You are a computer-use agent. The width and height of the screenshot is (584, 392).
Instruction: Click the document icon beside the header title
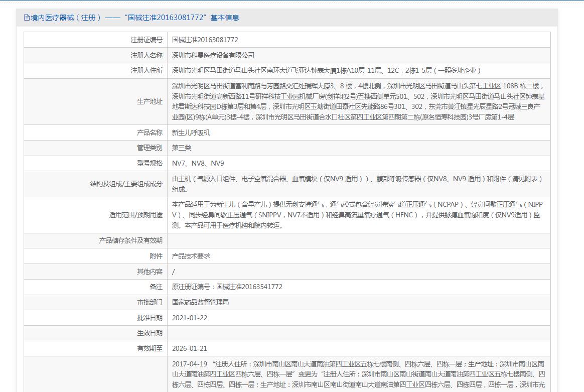tap(27, 18)
